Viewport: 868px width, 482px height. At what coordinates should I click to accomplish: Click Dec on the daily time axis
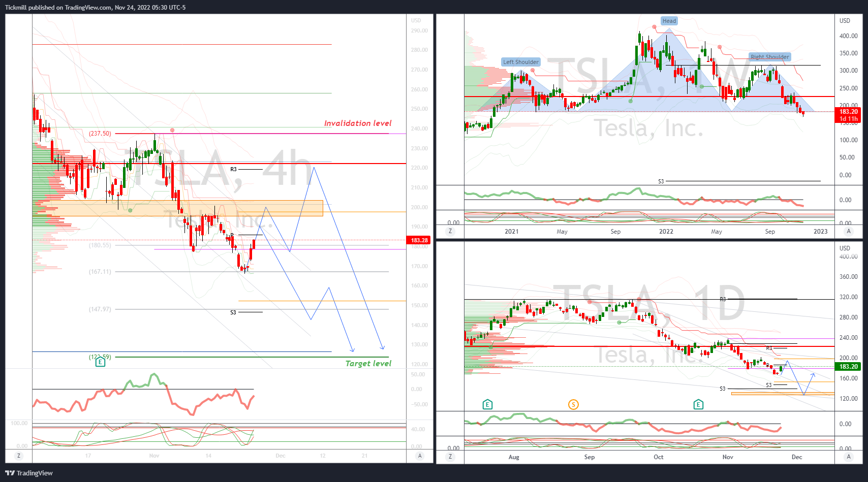(797, 457)
